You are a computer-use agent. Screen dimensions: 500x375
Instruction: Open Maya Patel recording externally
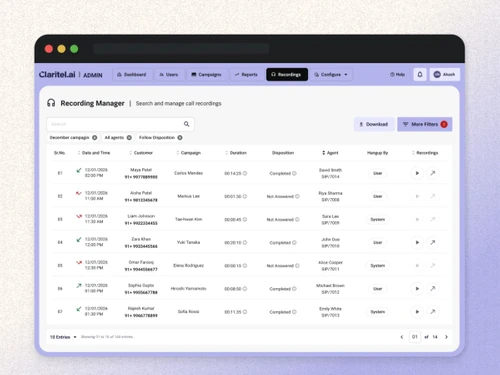(433, 173)
